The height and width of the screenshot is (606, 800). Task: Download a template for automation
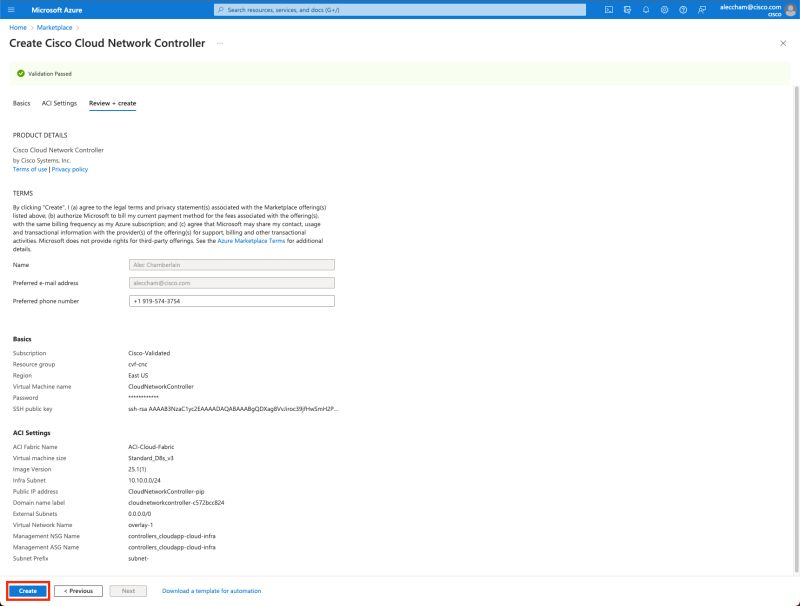[x=210, y=590]
